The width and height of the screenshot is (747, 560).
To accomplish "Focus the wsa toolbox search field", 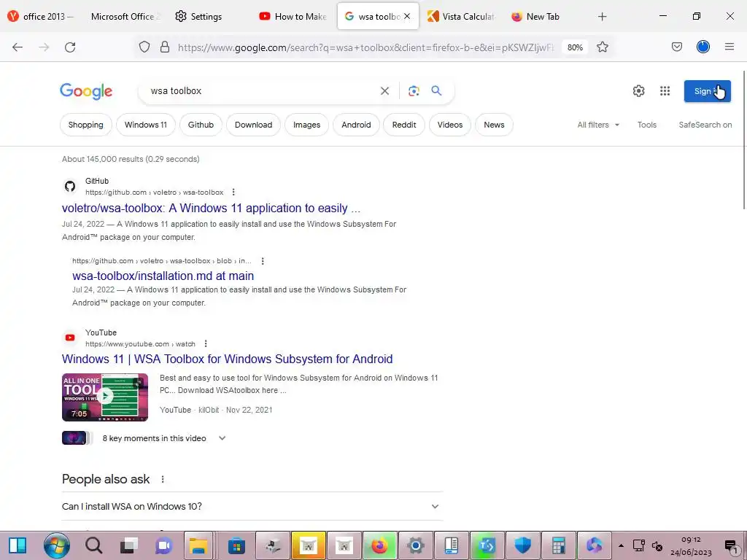I will [x=262, y=91].
